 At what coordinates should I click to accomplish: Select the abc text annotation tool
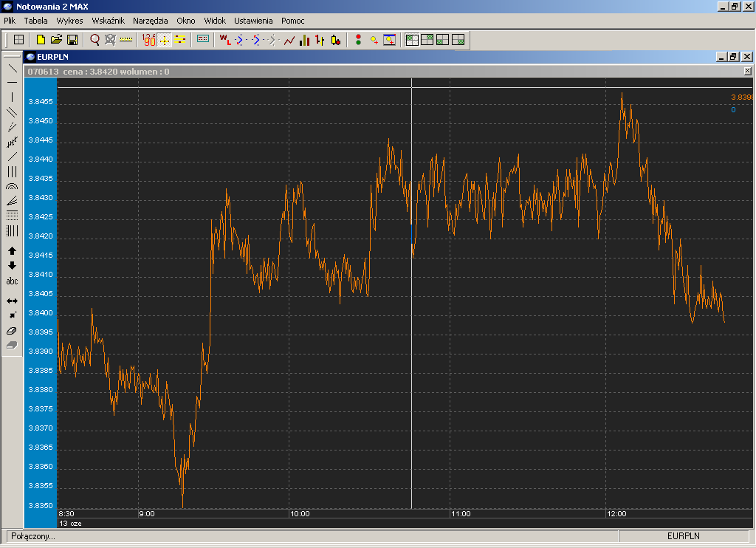[x=12, y=281]
